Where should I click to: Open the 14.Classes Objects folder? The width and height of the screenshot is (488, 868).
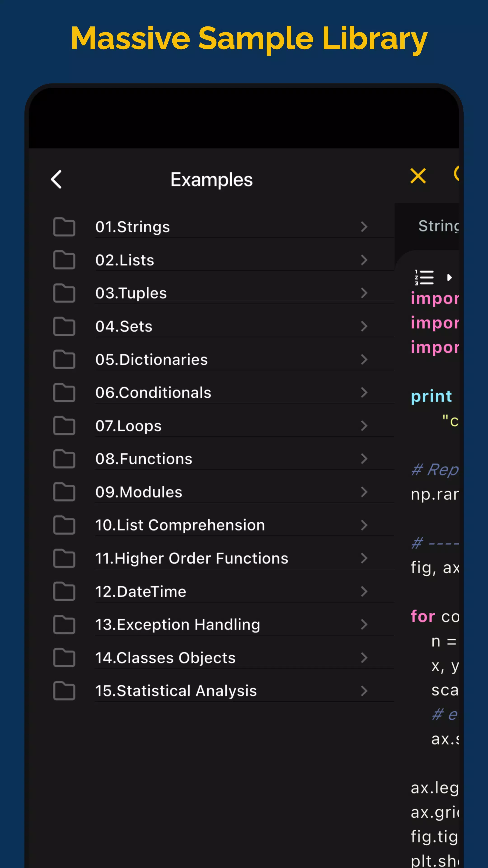coord(165,658)
